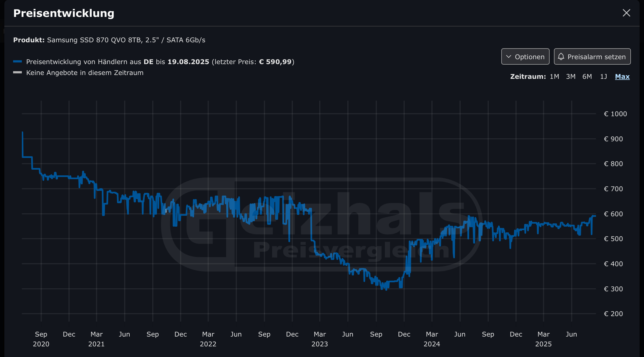644x357 pixels.
Task: Open the Optionen dropdown
Action: coord(525,56)
